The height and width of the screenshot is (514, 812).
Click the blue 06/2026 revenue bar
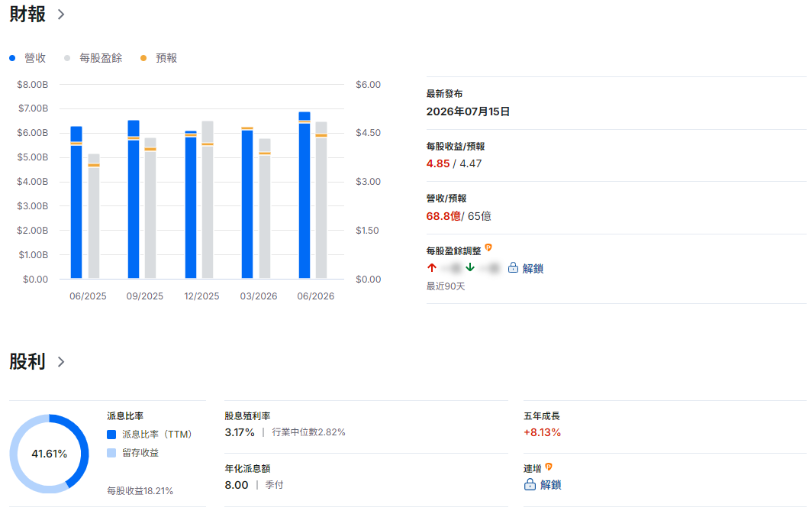coord(304,196)
